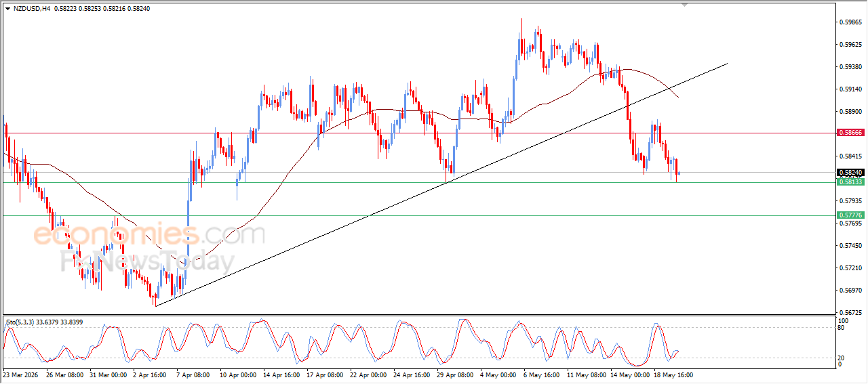Click the 0.59865 price scale label
Viewport: 868px width, 384px height.
tap(852, 22)
